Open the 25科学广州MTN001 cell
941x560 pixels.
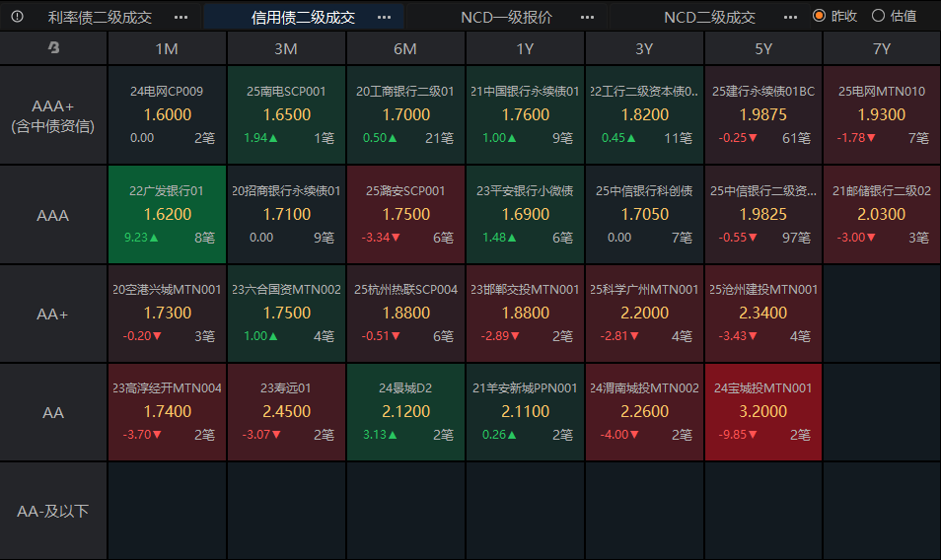tap(644, 314)
